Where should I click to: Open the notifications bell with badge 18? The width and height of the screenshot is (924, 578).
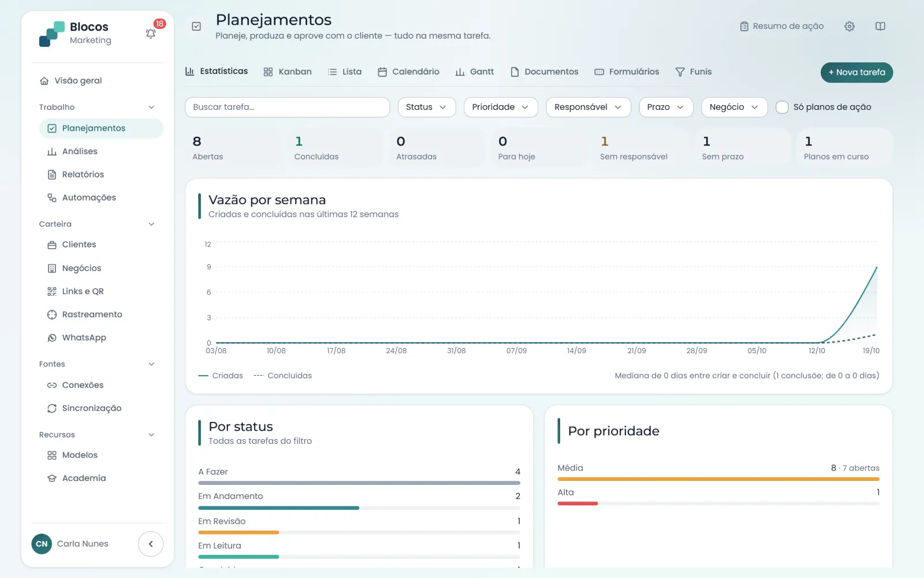pos(151,34)
